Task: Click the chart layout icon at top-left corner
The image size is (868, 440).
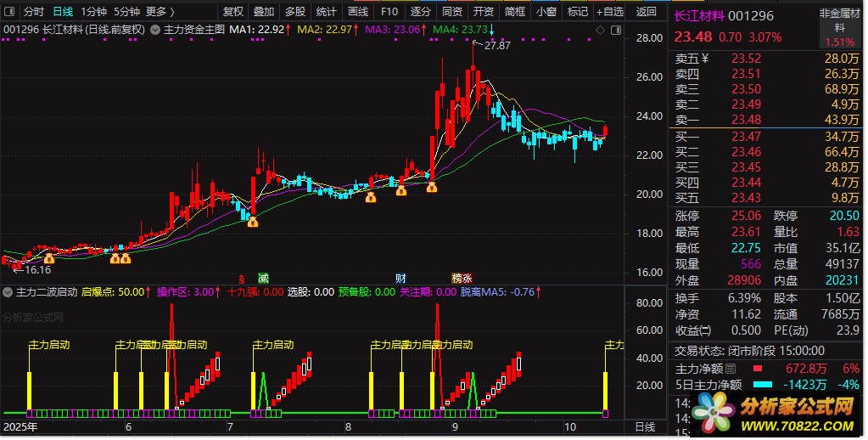Action: pos(9,12)
